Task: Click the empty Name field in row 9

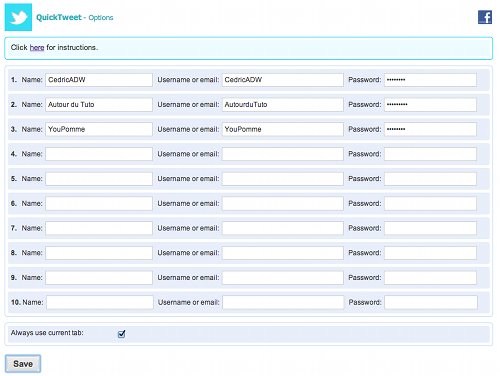Action: tap(99, 278)
